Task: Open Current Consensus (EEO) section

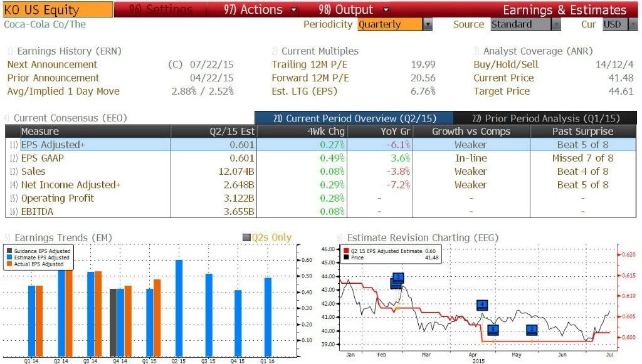Action: [x=70, y=118]
